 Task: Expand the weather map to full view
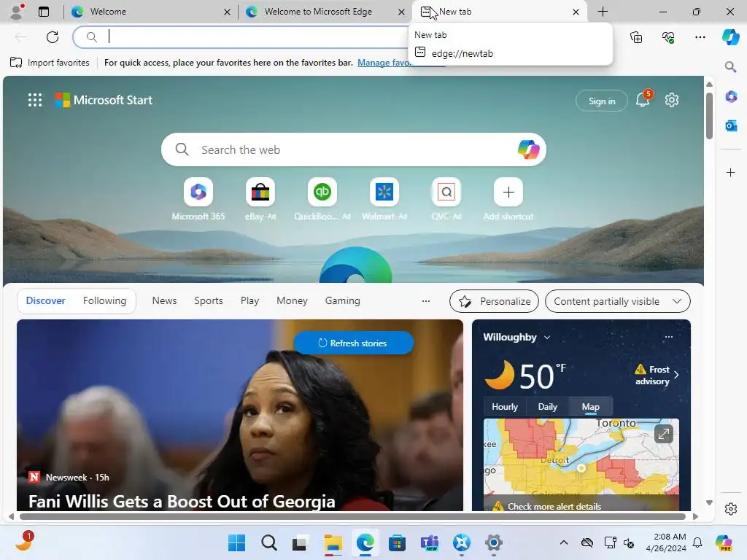663,434
